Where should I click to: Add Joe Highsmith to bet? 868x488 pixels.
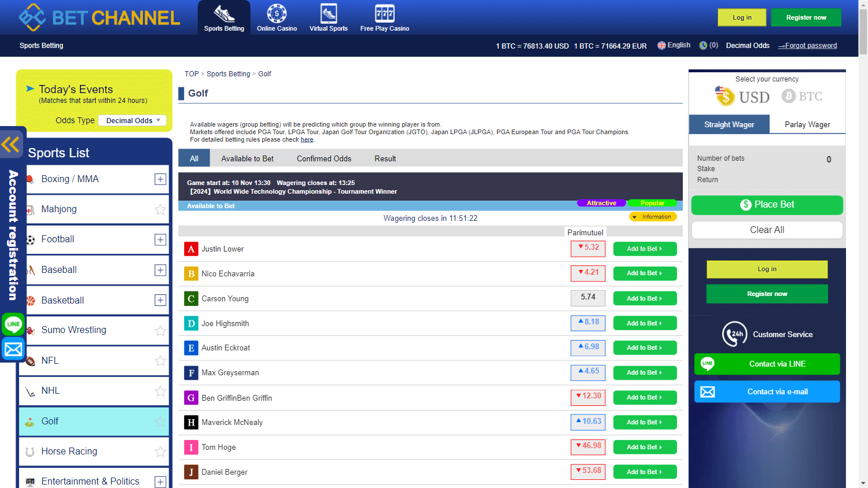(x=645, y=324)
